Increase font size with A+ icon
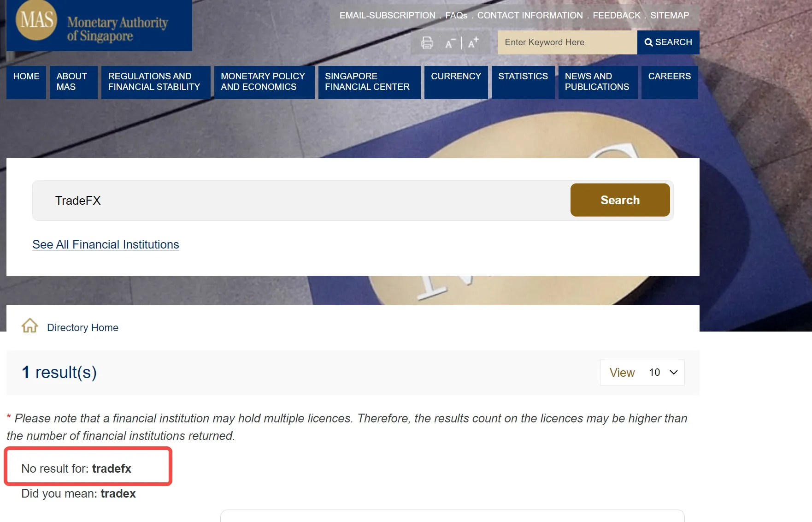The image size is (812, 522). 473,43
